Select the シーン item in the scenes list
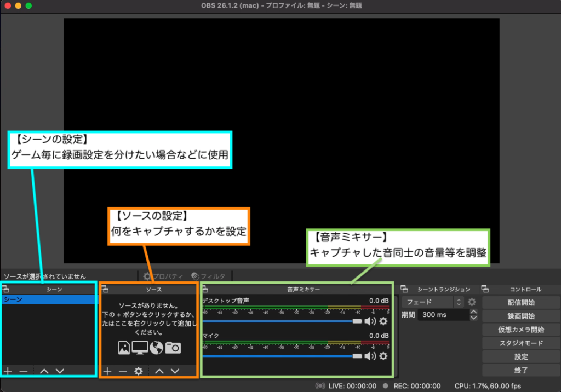 pos(48,300)
